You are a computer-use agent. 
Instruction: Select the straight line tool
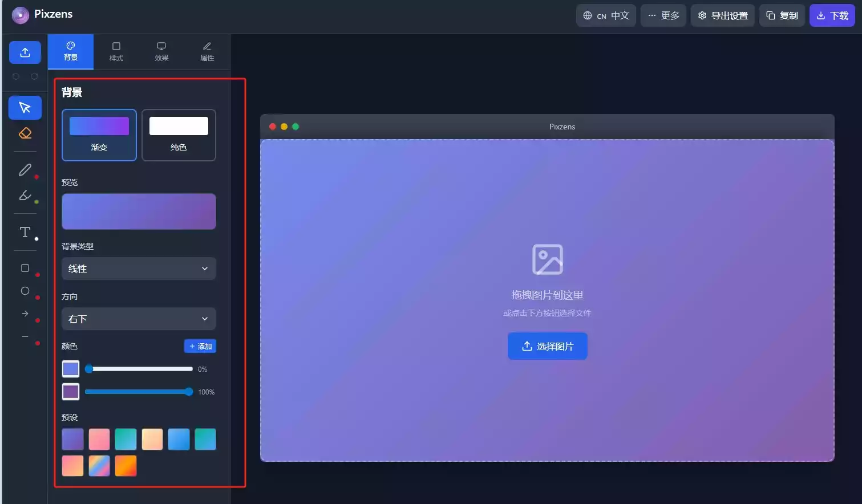tap(25, 336)
